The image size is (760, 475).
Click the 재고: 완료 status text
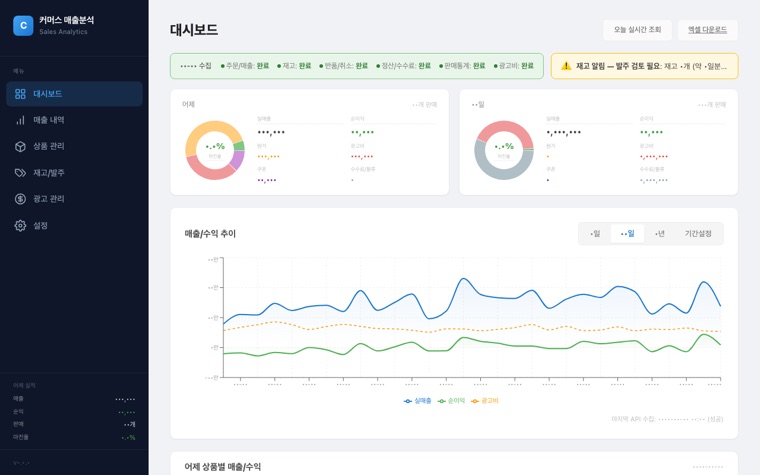pyautogui.click(x=294, y=66)
